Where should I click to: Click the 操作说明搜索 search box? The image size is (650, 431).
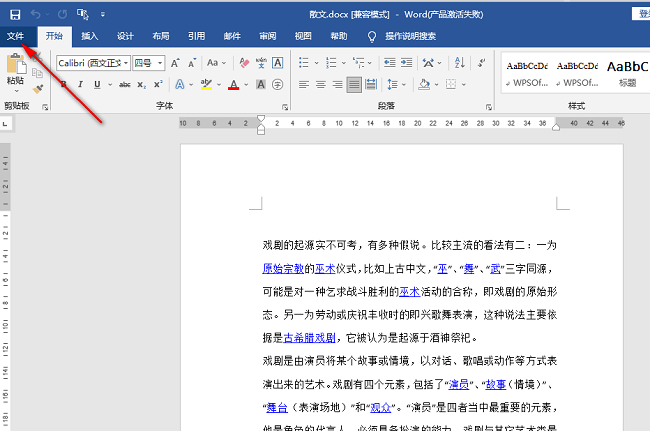click(x=410, y=36)
